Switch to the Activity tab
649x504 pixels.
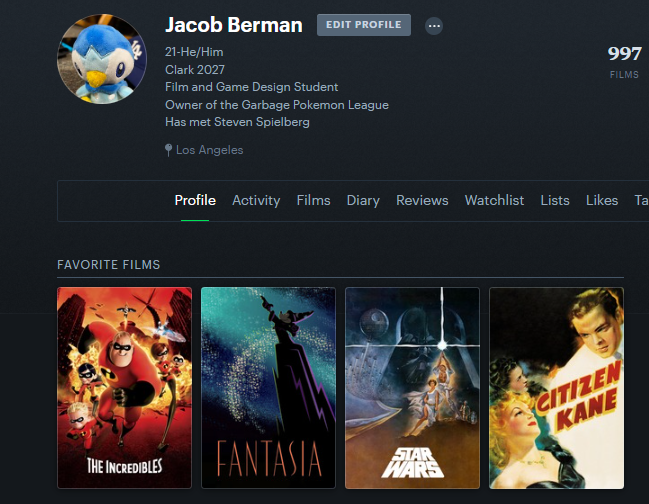[256, 200]
